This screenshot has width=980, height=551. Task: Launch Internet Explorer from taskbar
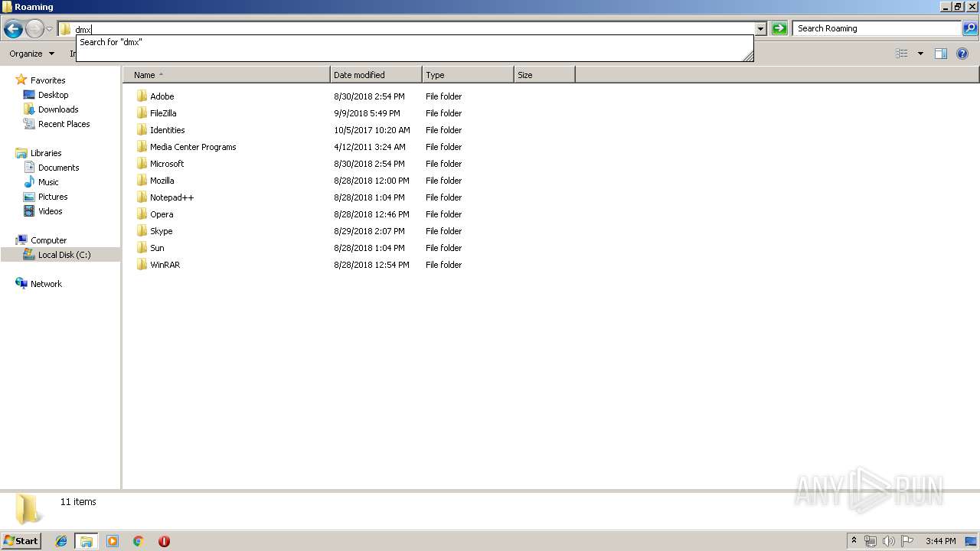(x=61, y=541)
